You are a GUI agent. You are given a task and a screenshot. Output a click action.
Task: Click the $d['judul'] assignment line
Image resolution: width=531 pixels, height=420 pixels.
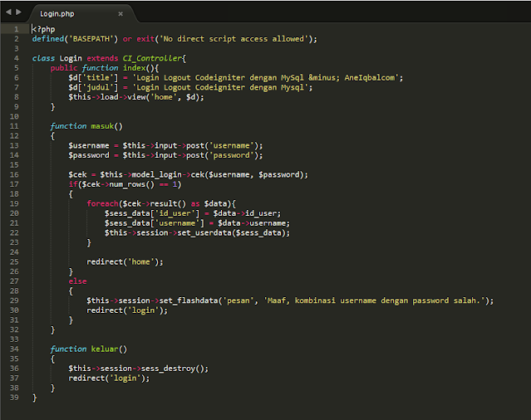coord(190,88)
